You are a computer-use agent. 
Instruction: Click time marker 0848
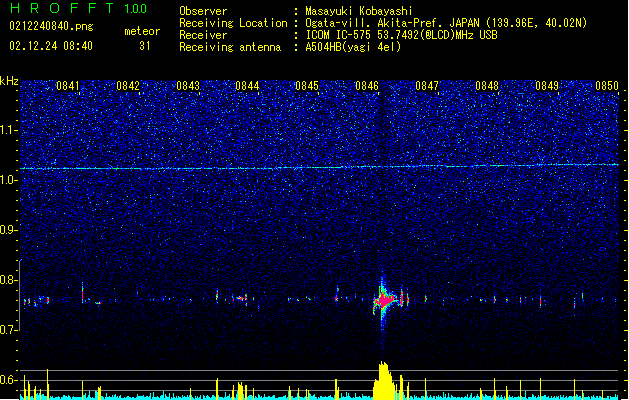487,86
